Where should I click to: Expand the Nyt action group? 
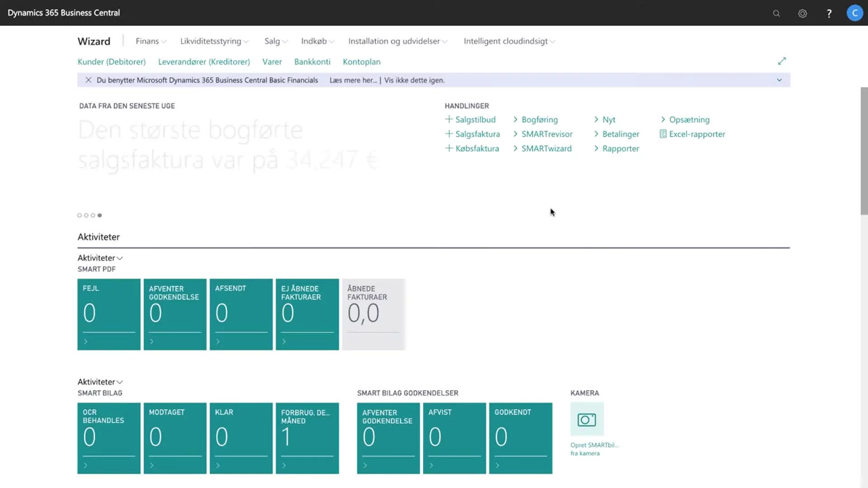pos(604,120)
